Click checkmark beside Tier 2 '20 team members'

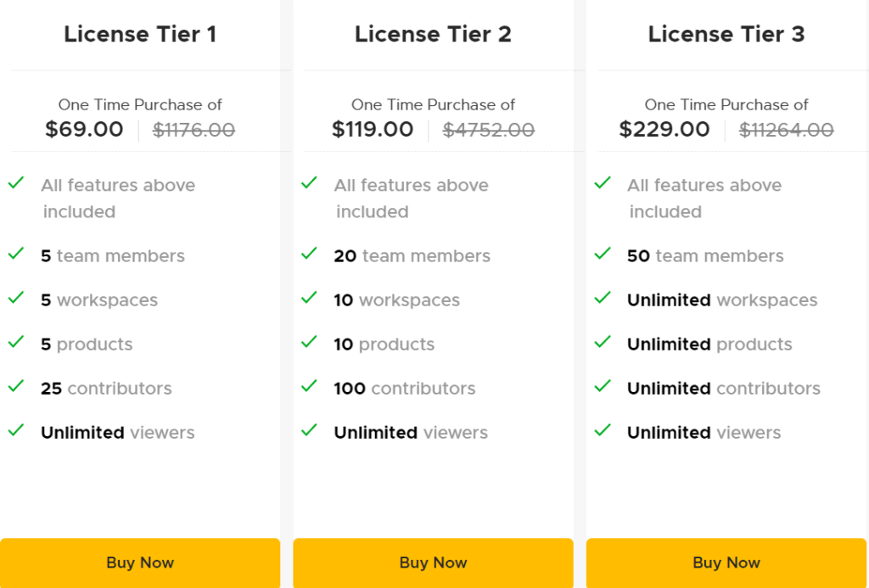point(309,254)
